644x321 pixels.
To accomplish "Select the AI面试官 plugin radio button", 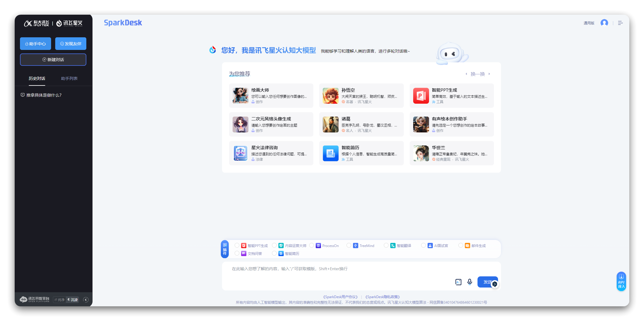I will click(423, 245).
